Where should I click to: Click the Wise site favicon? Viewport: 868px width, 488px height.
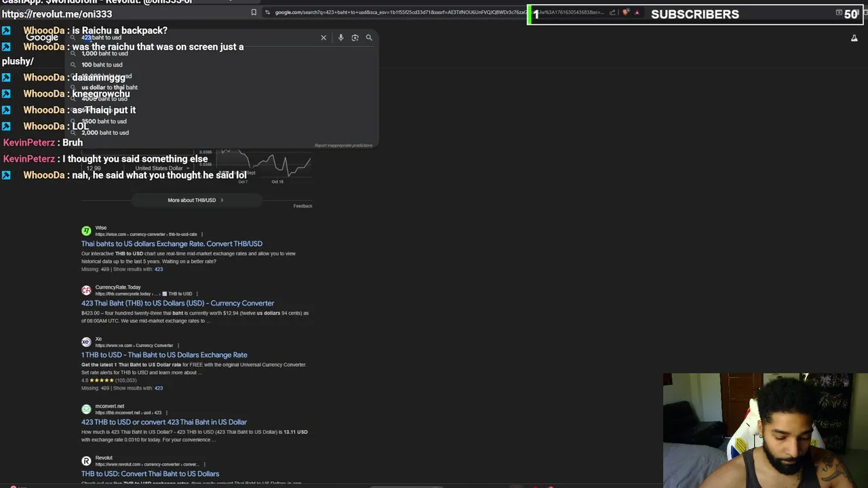coord(86,231)
